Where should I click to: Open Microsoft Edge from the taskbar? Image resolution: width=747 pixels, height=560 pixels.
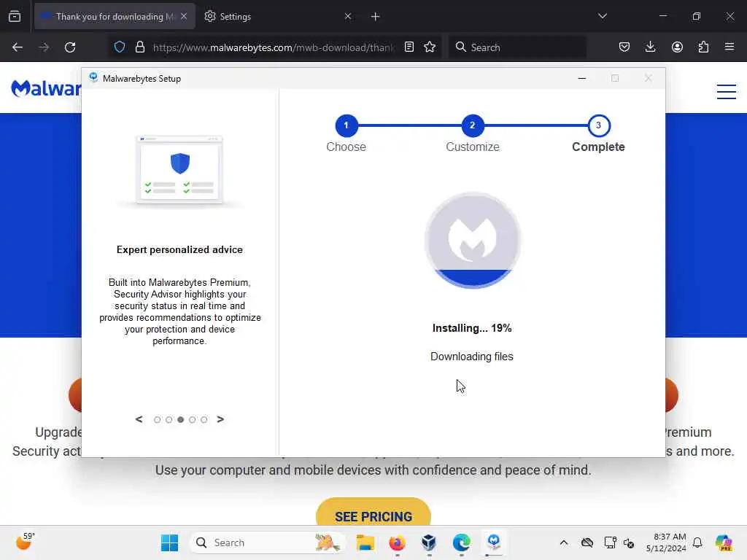click(x=461, y=542)
